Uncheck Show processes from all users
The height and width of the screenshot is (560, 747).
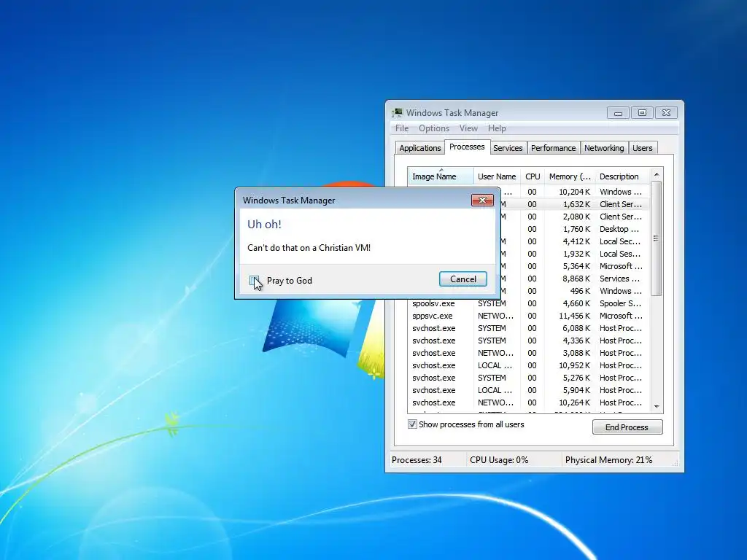[x=413, y=424]
